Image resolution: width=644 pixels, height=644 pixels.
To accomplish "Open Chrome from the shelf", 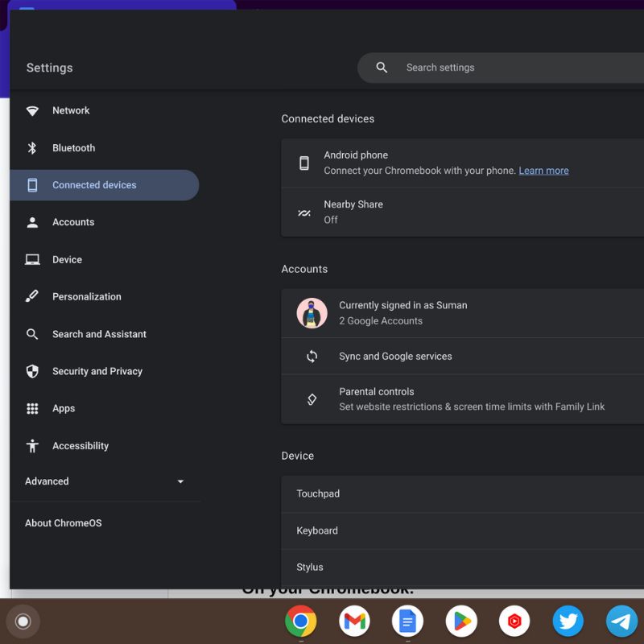I will (x=300, y=621).
